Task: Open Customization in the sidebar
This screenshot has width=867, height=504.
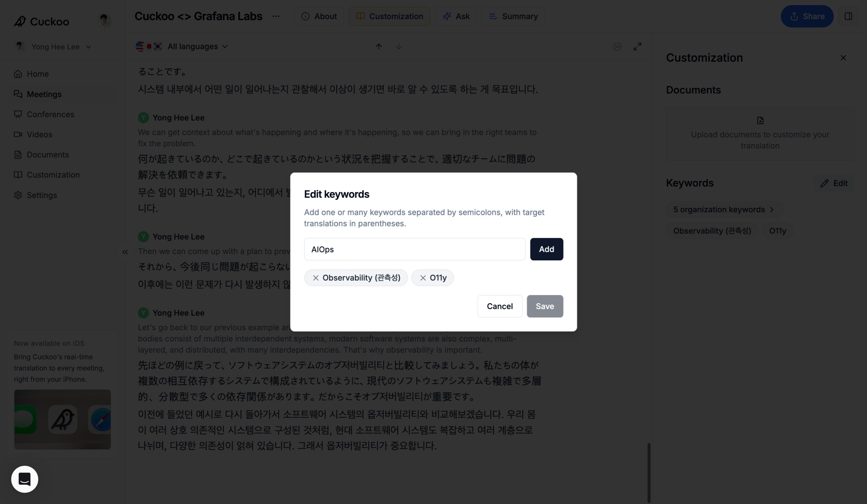Action: tap(63, 175)
